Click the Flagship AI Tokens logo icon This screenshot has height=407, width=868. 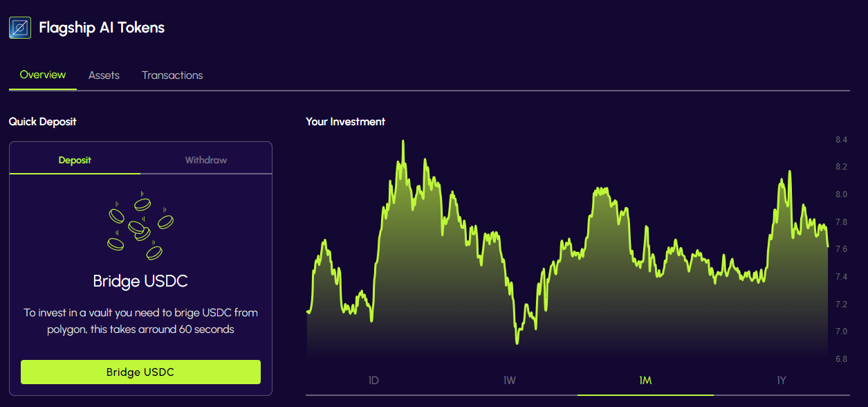pyautogui.click(x=20, y=28)
